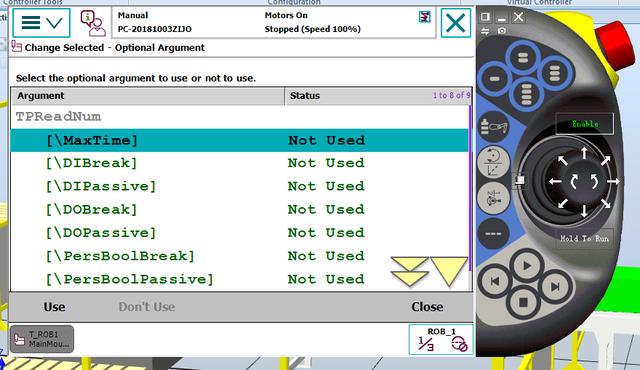Select the [\DOPassive] argument row
The width and height of the screenshot is (640, 370).
pos(239,233)
